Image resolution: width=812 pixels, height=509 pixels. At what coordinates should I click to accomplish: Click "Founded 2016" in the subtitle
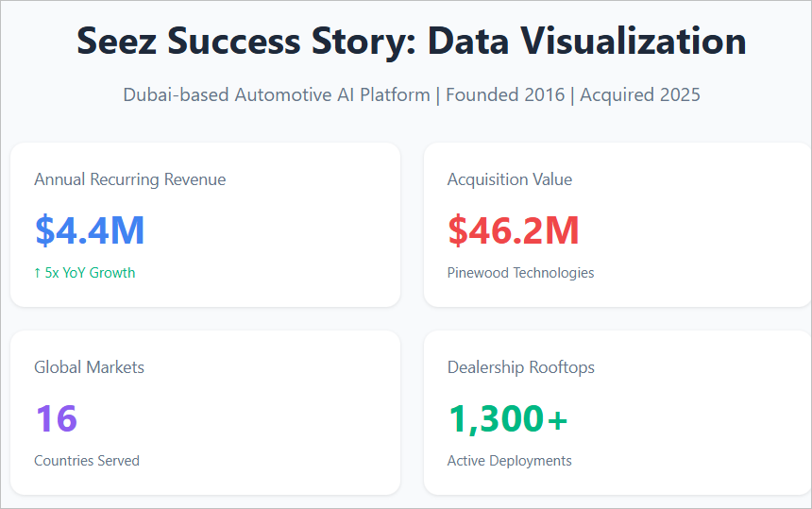[x=508, y=95]
